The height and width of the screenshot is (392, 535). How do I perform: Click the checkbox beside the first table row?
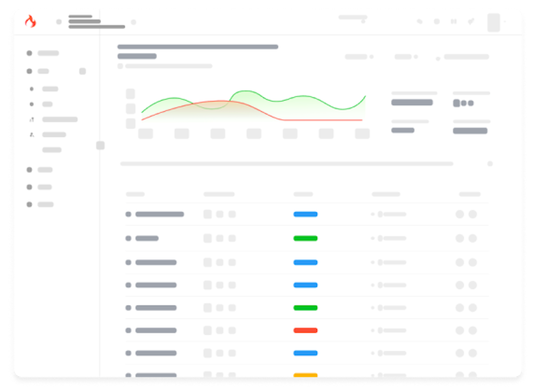coord(128,214)
